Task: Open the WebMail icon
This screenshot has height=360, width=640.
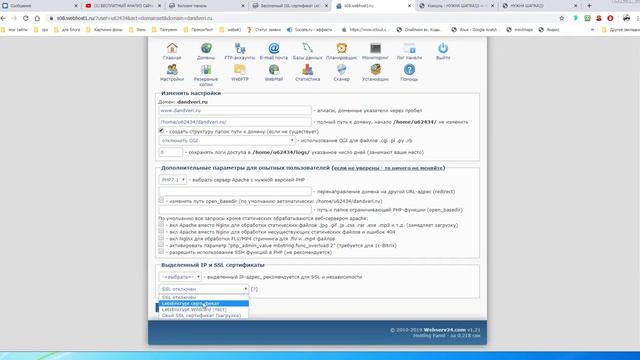Action: [274, 70]
